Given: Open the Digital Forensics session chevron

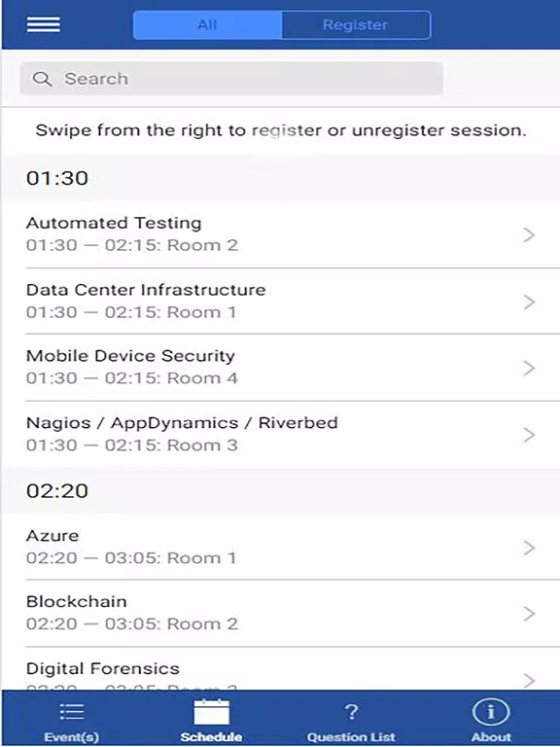Looking at the screenshot, I should 529,680.
